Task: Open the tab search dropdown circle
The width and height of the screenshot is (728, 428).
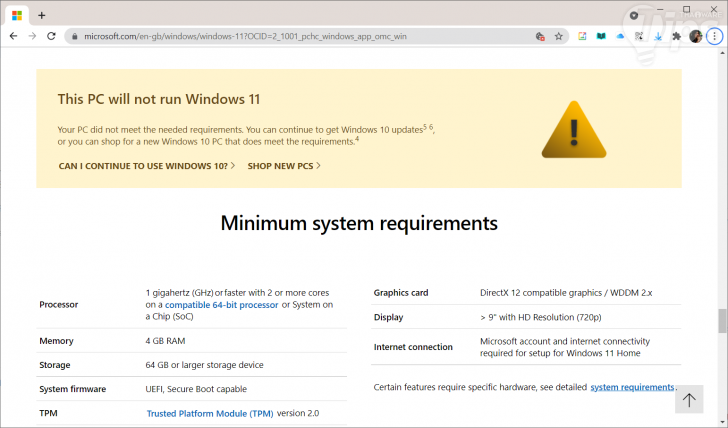Action: click(x=634, y=15)
